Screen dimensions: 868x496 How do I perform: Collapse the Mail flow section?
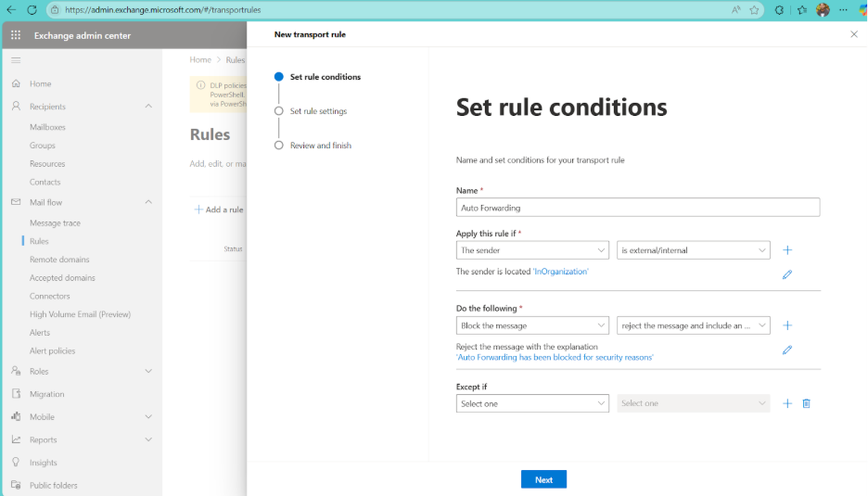pos(148,202)
